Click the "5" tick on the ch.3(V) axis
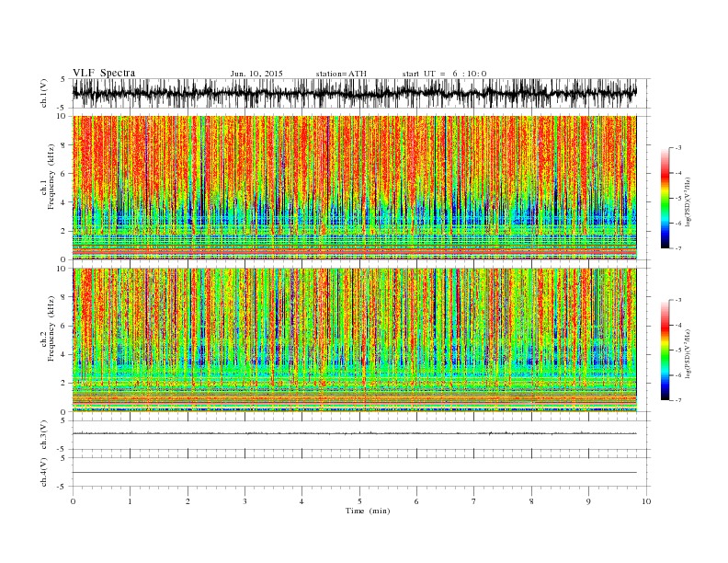 [64, 420]
